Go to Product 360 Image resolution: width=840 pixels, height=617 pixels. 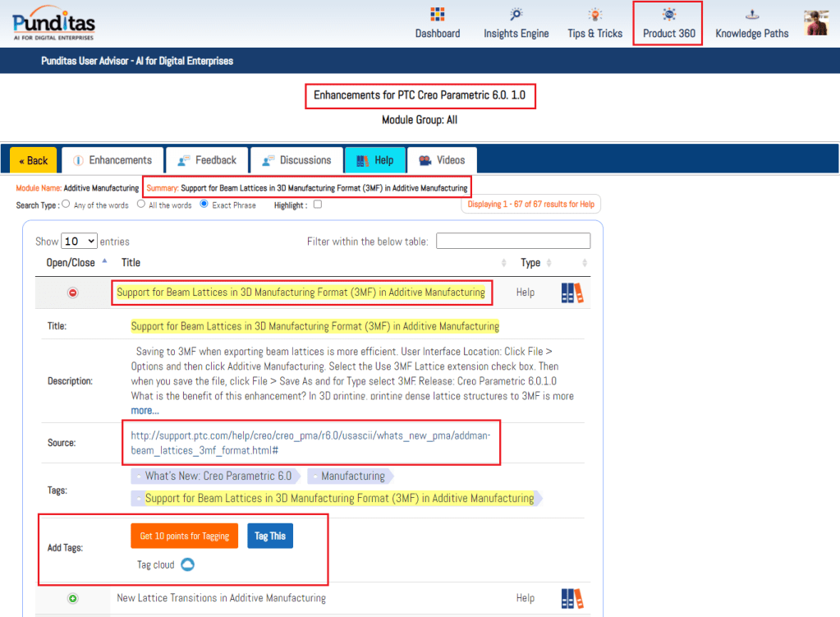tap(668, 23)
